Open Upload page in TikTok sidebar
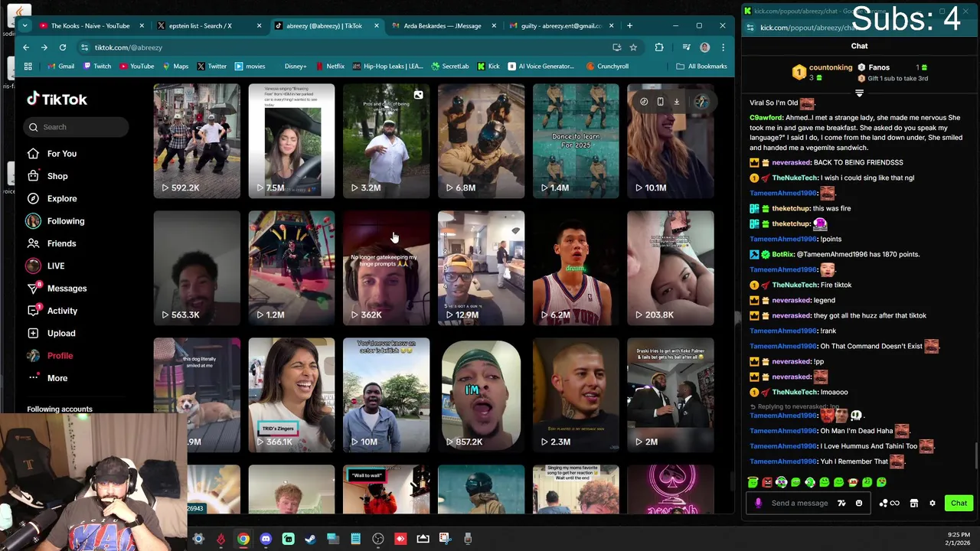 point(51,333)
